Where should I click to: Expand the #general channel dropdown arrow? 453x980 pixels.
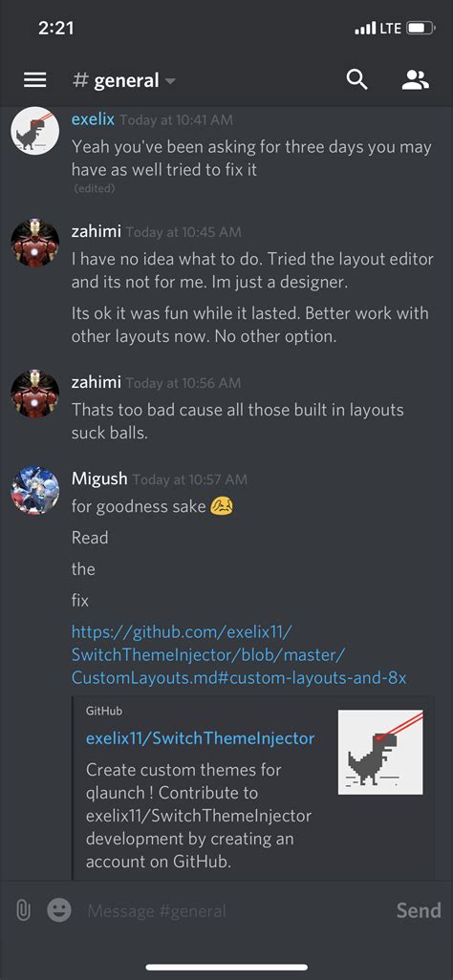point(170,81)
